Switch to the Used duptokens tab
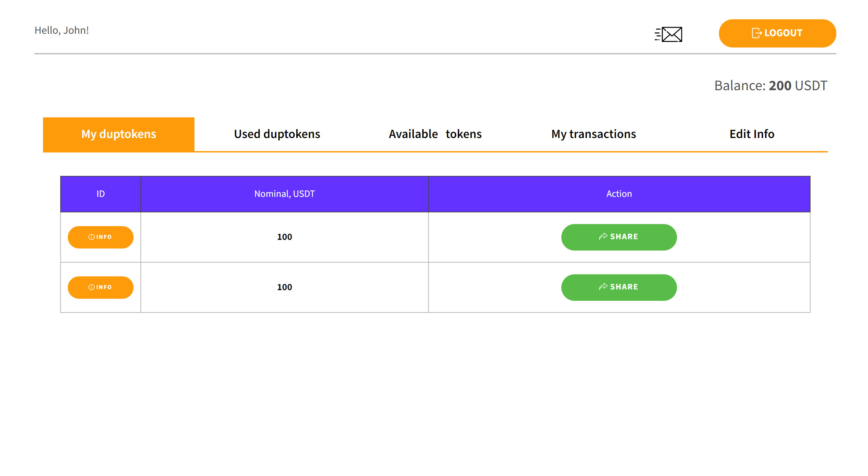 point(277,134)
